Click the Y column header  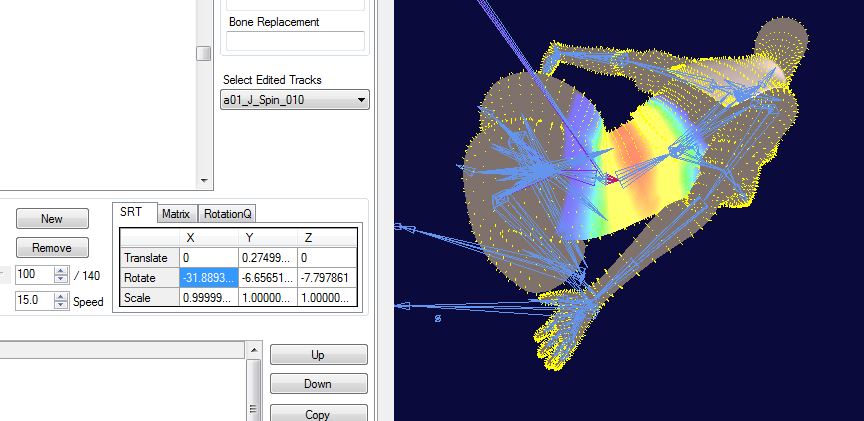click(x=267, y=238)
